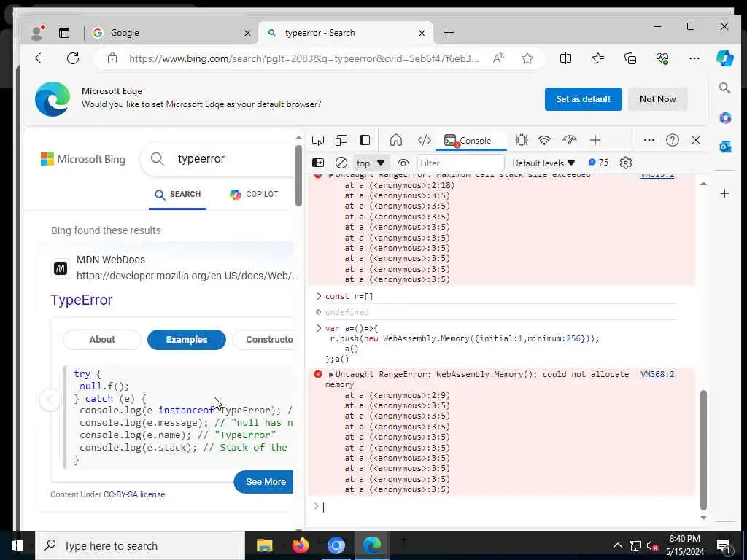Open DevTools help question icon
The image size is (747, 560).
coord(672,141)
